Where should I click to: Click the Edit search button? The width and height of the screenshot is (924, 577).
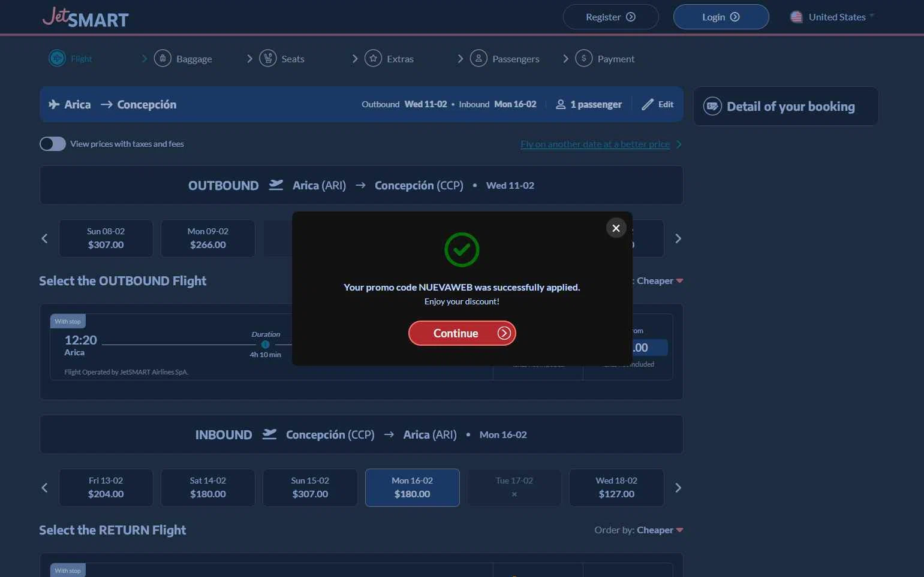coord(658,104)
